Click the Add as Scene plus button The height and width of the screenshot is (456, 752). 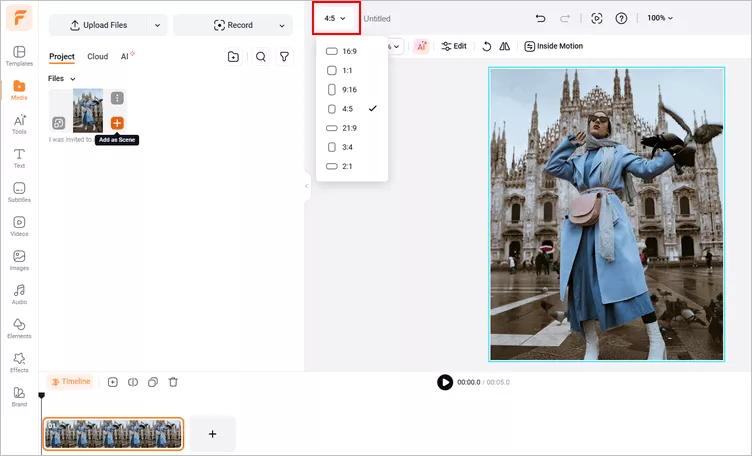coord(117,123)
